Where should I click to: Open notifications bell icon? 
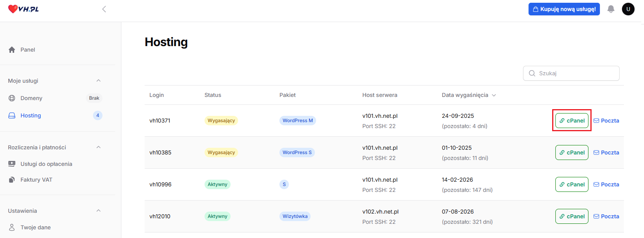pos(610,9)
